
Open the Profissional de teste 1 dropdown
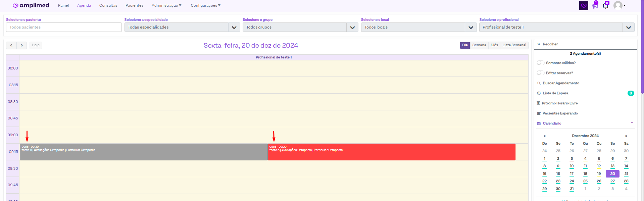click(628, 28)
